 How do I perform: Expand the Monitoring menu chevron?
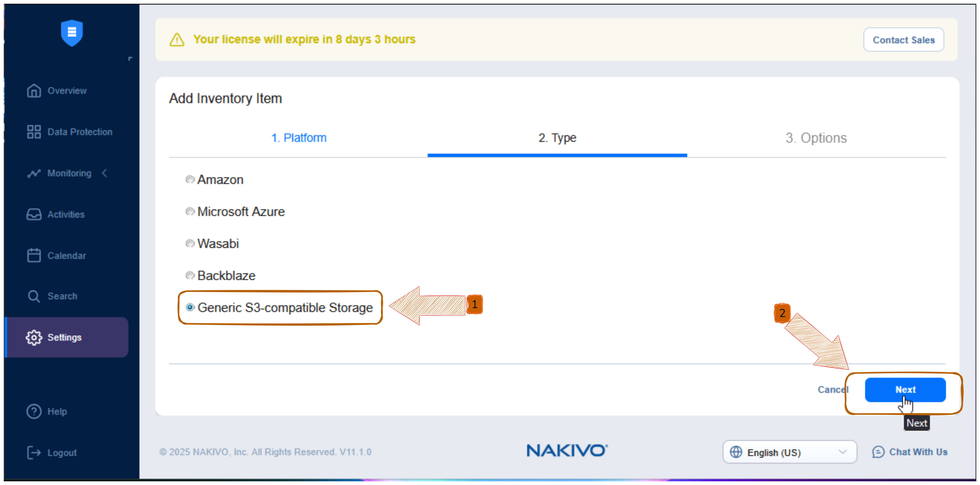(x=105, y=173)
